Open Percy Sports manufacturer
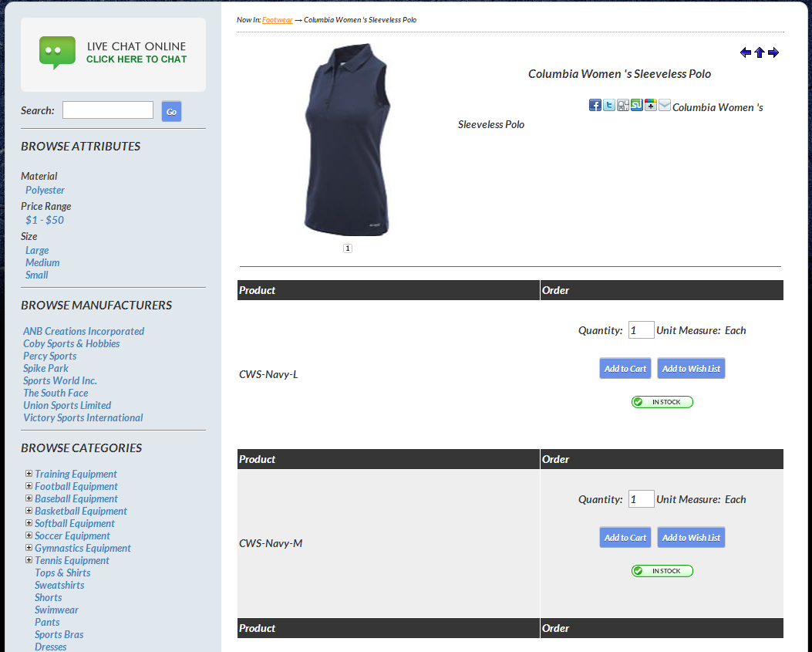812x652 pixels. [49, 356]
